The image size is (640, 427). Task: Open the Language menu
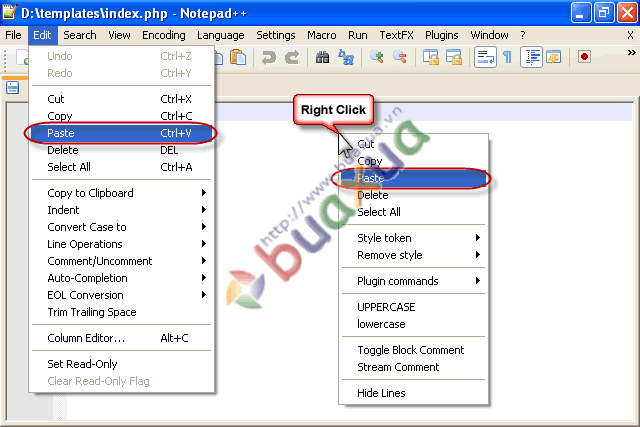point(220,35)
